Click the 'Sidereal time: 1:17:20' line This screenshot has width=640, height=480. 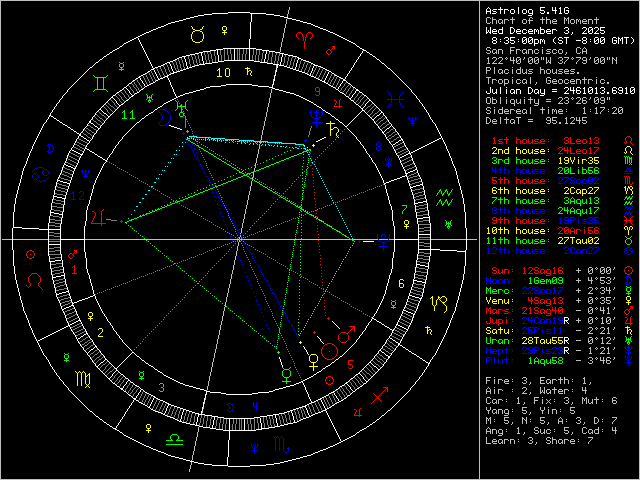pyautogui.click(x=554, y=111)
